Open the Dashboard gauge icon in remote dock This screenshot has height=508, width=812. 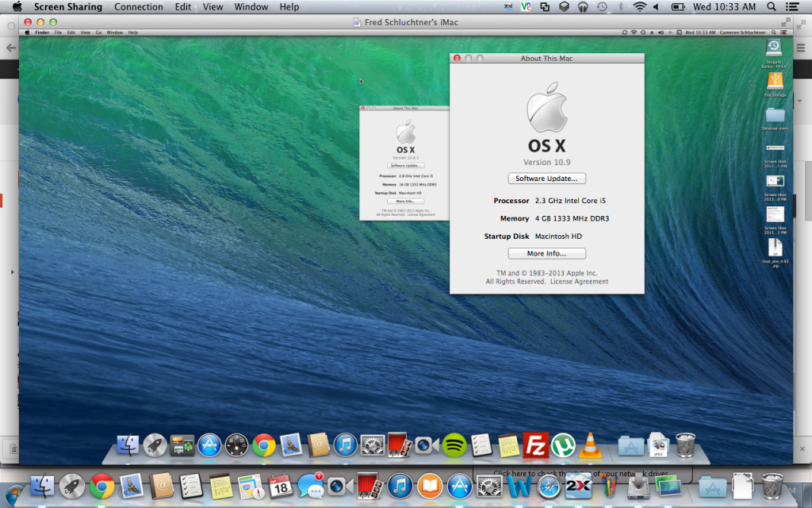point(237,445)
